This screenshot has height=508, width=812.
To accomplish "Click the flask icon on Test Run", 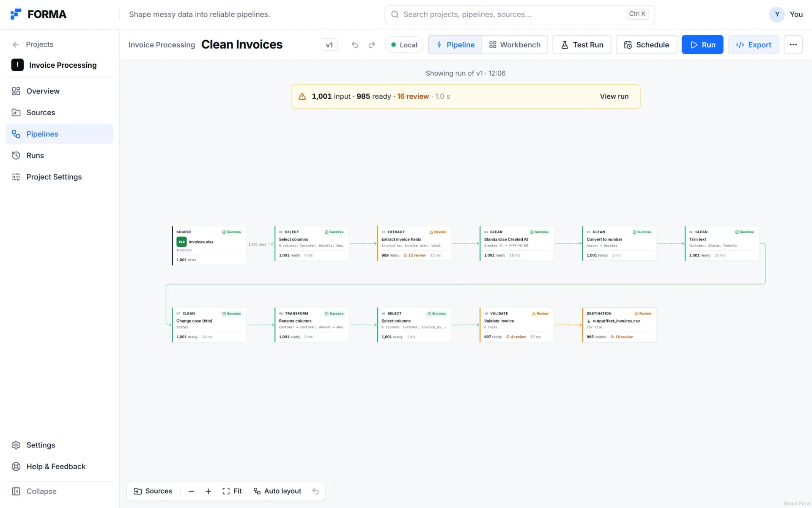I will click(x=565, y=45).
